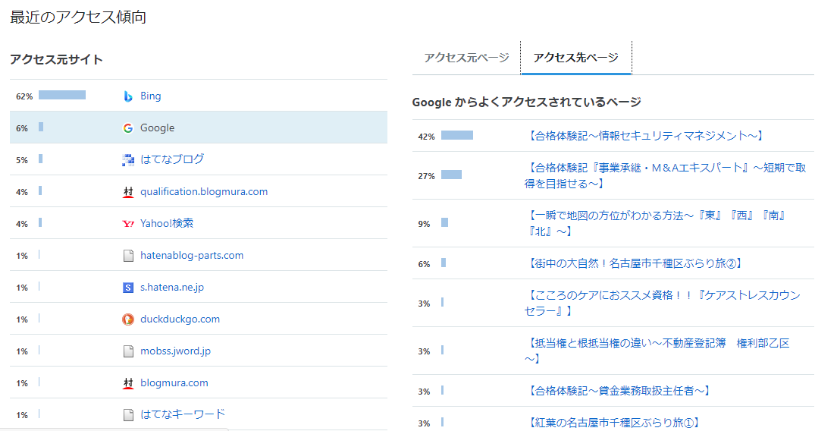Open blogmura.com referrer link
819x432 pixels.
174,383
